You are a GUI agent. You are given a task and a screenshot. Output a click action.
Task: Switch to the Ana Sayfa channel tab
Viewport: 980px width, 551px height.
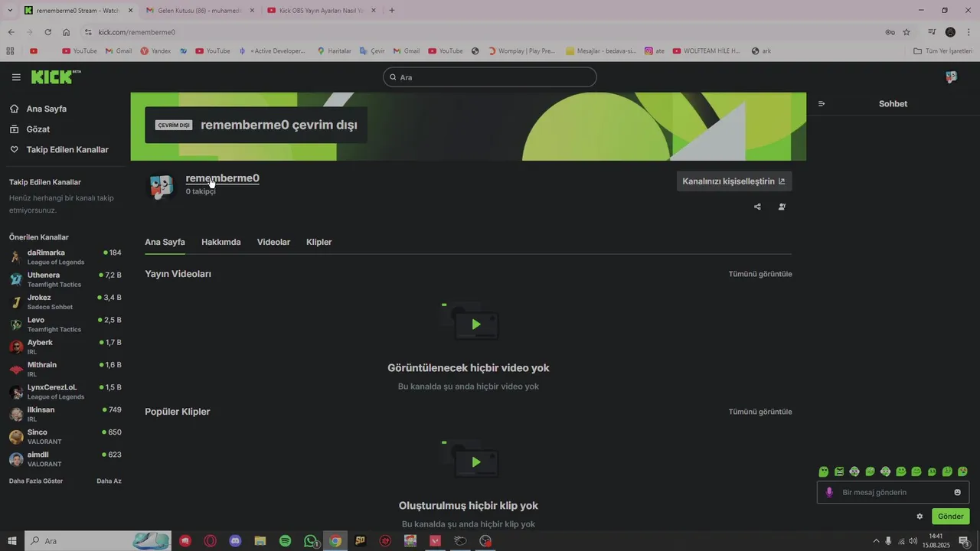pyautogui.click(x=165, y=242)
